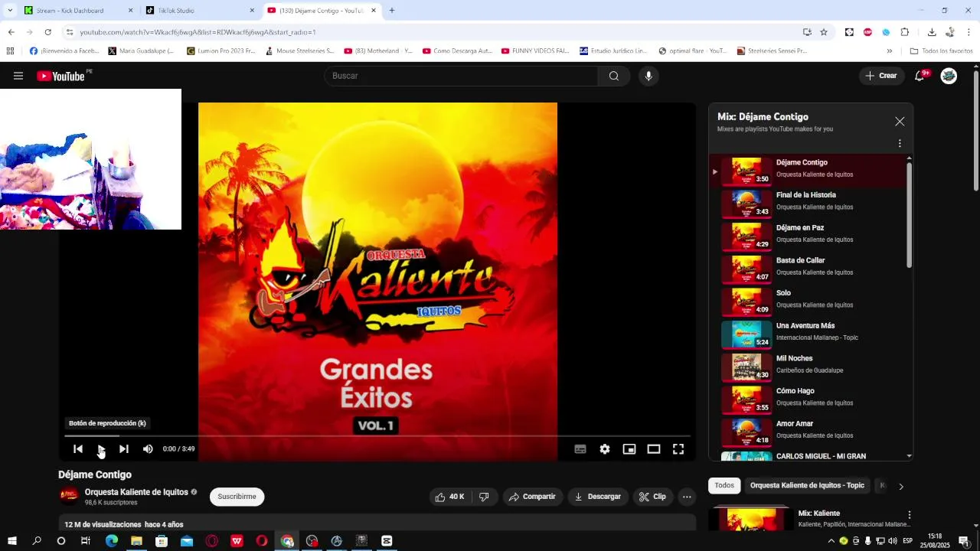Open player settings gear
This screenshot has width=980, height=551.
tap(605, 449)
